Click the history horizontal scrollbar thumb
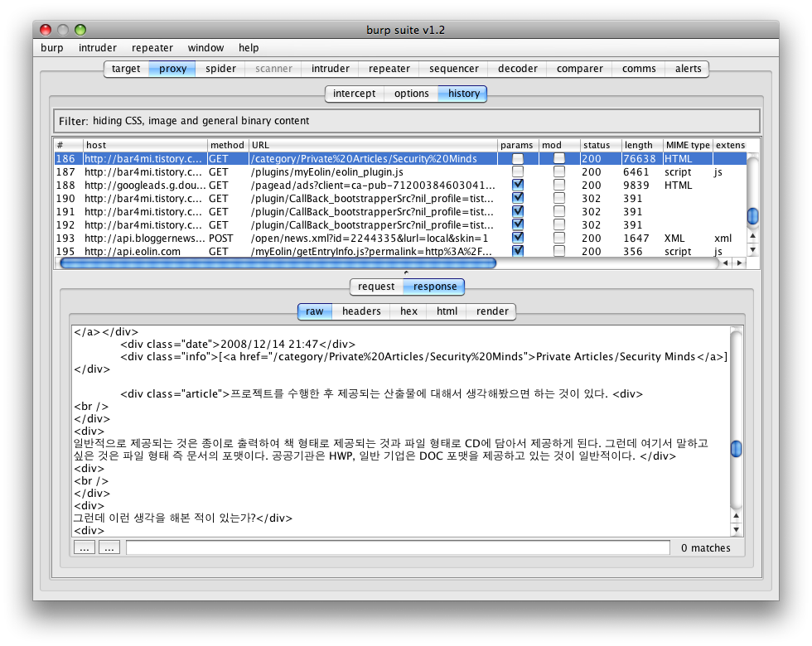Viewport: 812px width, 646px height. [x=278, y=263]
